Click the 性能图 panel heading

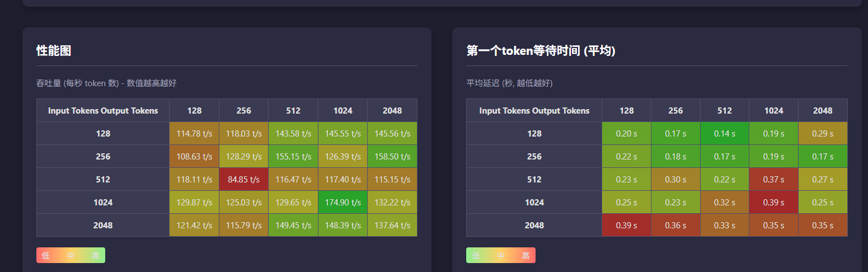point(54,51)
